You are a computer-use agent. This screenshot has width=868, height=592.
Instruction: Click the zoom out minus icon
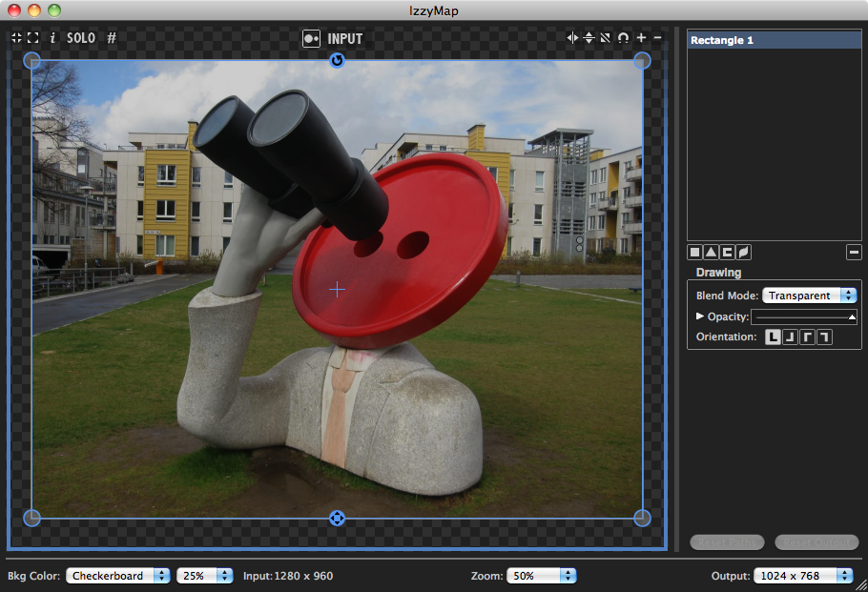pyautogui.click(x=658, y=38)
